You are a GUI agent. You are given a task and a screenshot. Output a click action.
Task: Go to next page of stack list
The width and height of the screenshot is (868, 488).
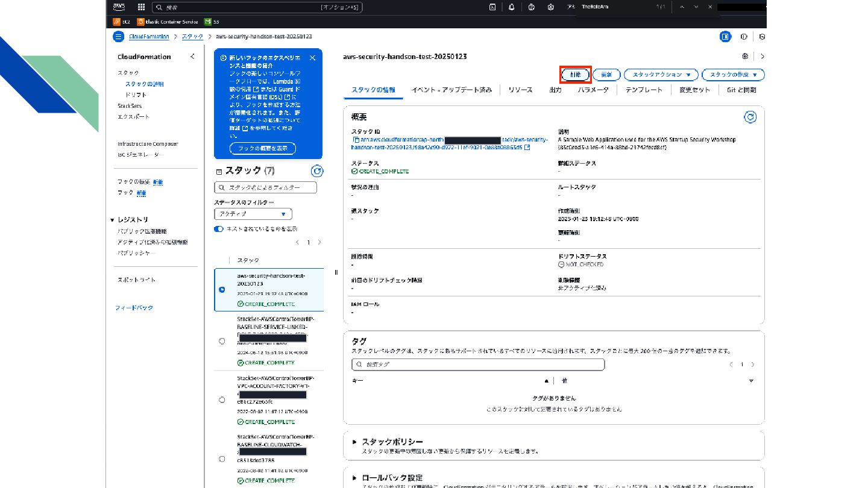click(x=319, y=242)
